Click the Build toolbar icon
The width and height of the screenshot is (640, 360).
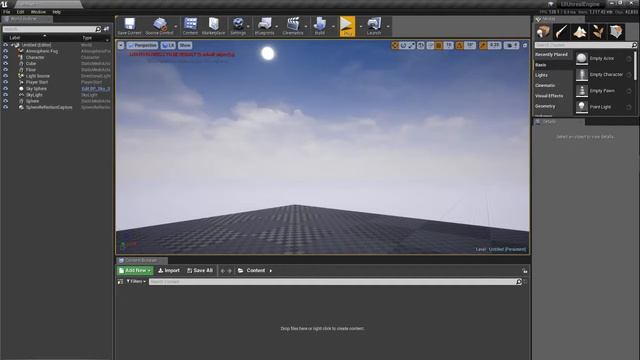click(x=320, y=26)
